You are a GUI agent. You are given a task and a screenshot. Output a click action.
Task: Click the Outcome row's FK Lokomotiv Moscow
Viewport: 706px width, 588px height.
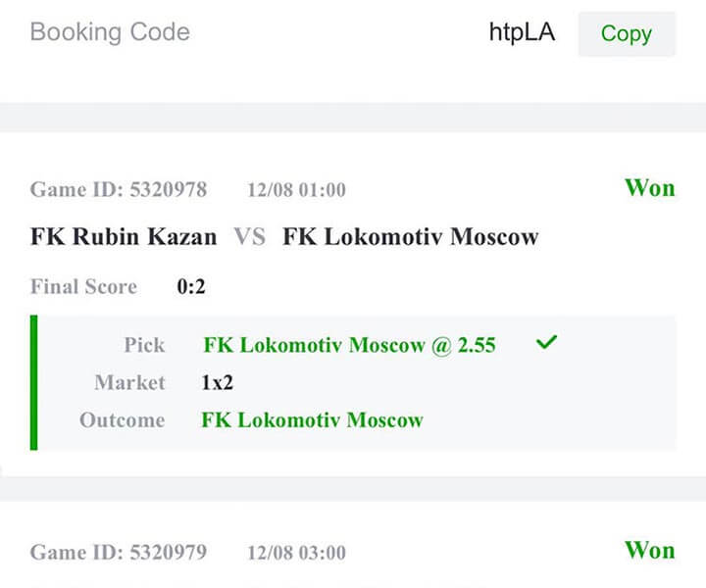click(312, 420)
